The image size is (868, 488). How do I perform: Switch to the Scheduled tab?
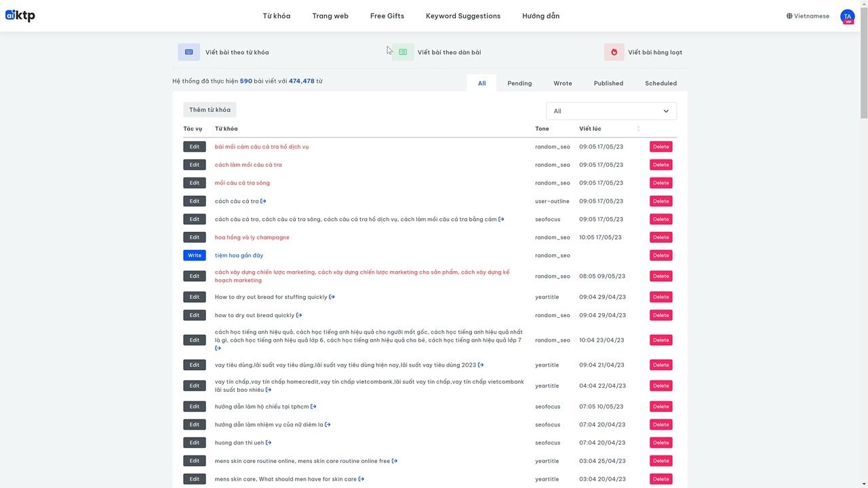point(660,83)
